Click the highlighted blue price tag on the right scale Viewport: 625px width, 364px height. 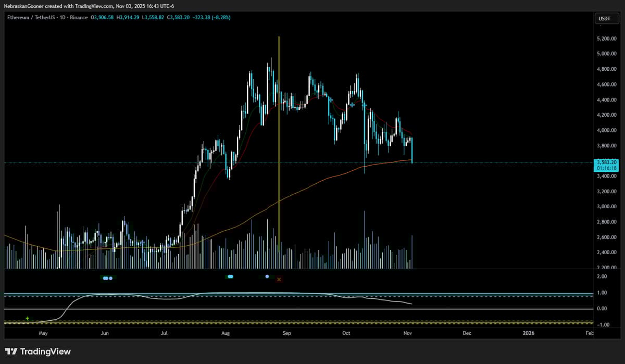tap(606, 163)
